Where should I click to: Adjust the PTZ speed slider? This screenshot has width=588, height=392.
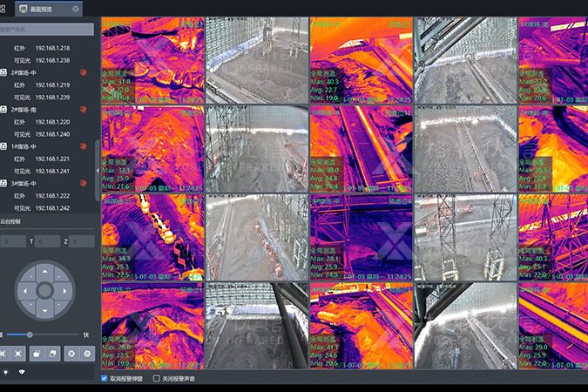pos(30,335)
